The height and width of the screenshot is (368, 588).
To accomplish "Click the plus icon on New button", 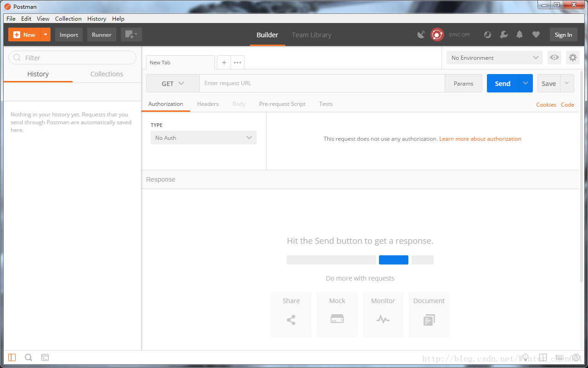I will click(x=17, y=34).
